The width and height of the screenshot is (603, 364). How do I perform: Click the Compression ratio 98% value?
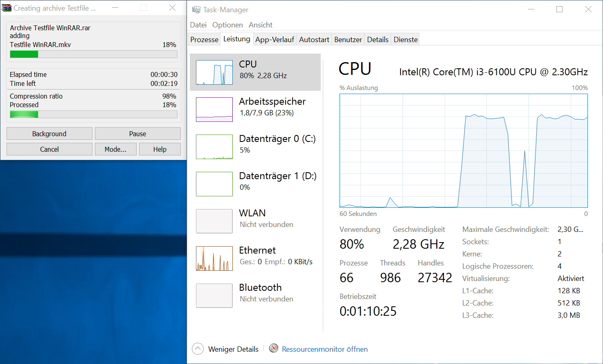click(169, 96)
